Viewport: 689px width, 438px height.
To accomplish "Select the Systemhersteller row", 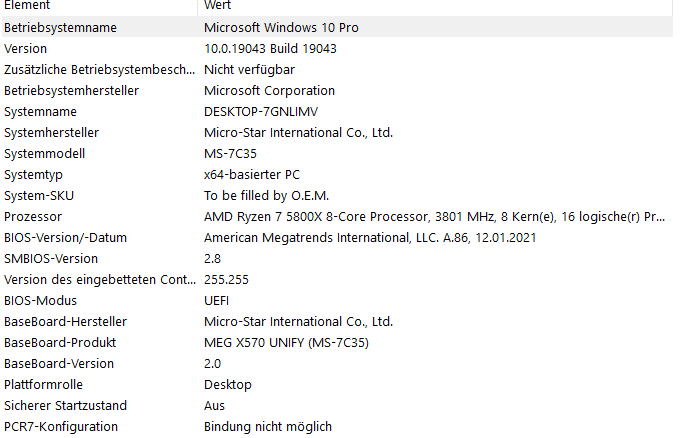I will [337, 132].
